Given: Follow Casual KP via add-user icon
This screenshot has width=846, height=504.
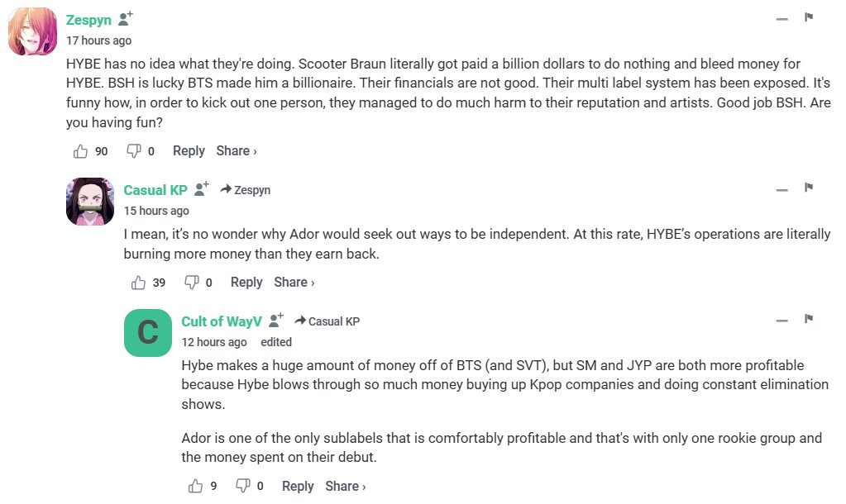Looking at the screenshot, I should [202, 189].
